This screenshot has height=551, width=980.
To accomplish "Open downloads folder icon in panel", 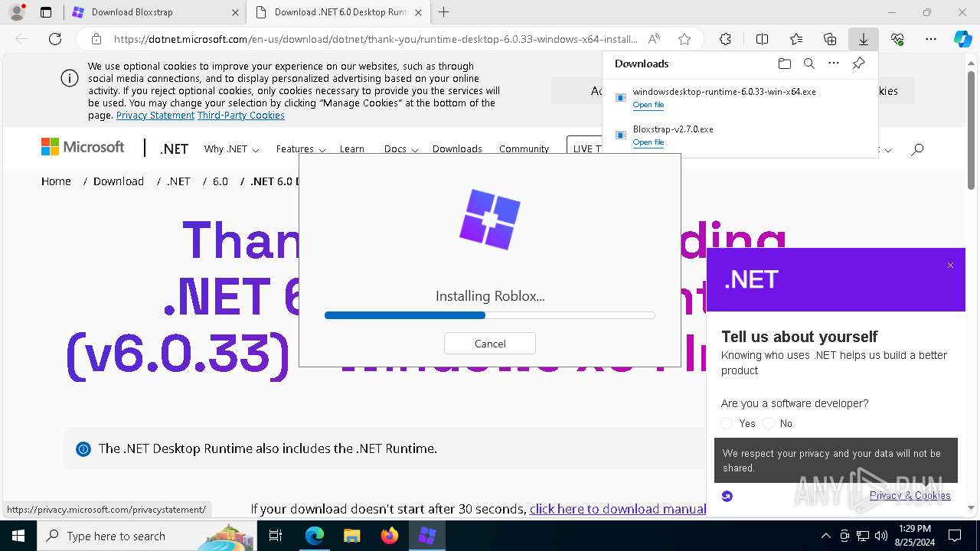I will pos(784,64).
